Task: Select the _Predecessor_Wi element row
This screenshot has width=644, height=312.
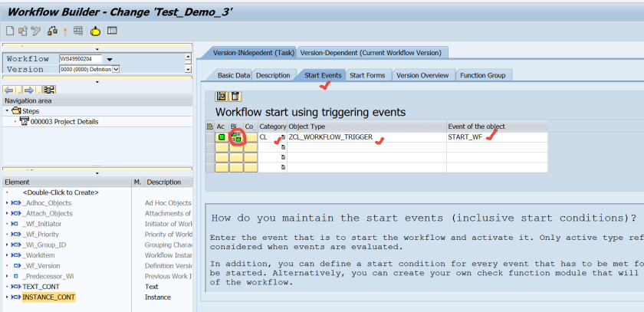Action: 48,276
